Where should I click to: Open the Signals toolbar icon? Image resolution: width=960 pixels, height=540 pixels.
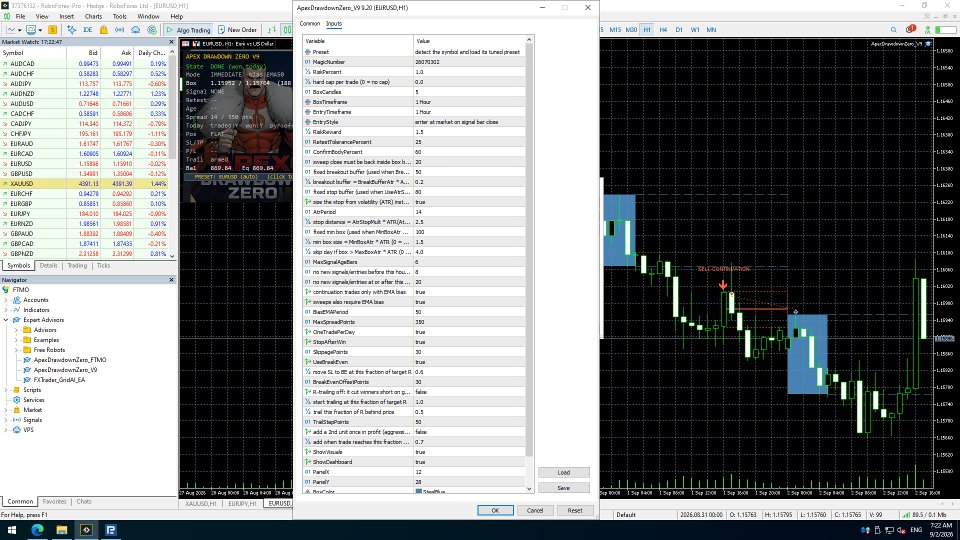pyautogui.click(x=119, y=29)
